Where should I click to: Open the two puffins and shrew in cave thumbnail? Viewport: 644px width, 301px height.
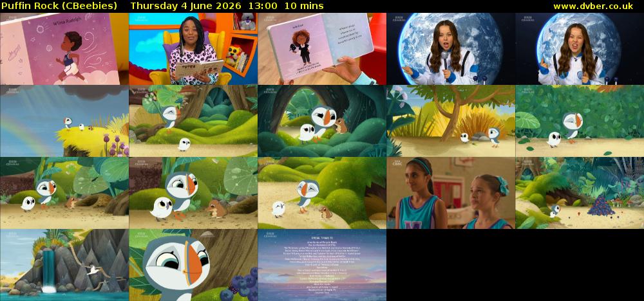[322, 121]
